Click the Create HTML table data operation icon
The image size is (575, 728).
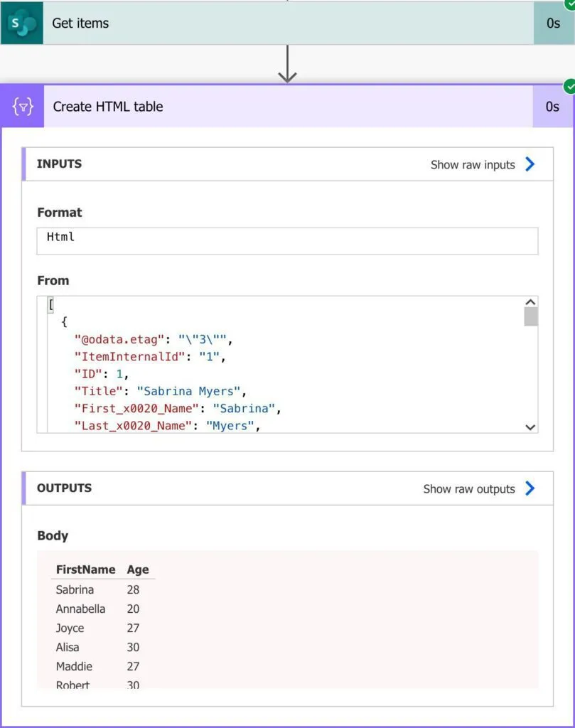point(23,107)
